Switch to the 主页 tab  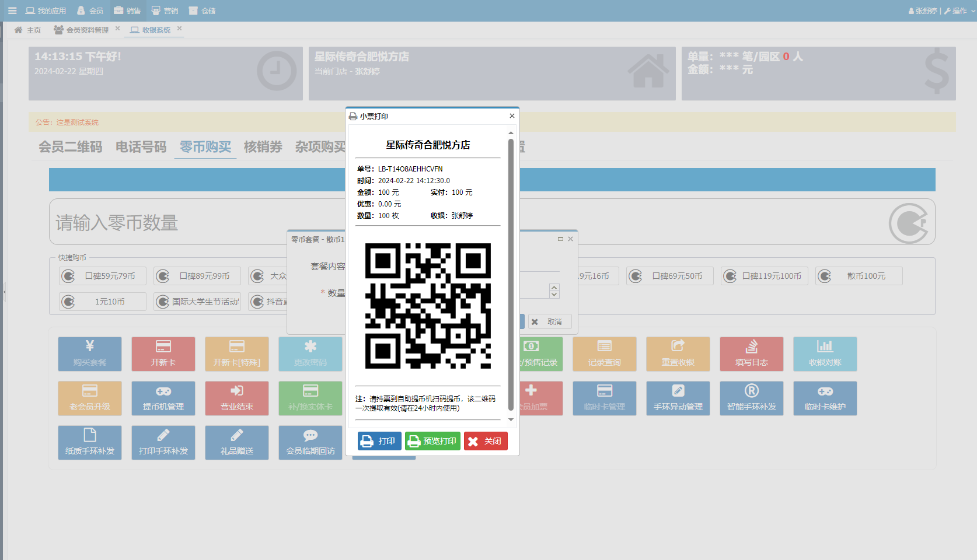pos(27,30)
